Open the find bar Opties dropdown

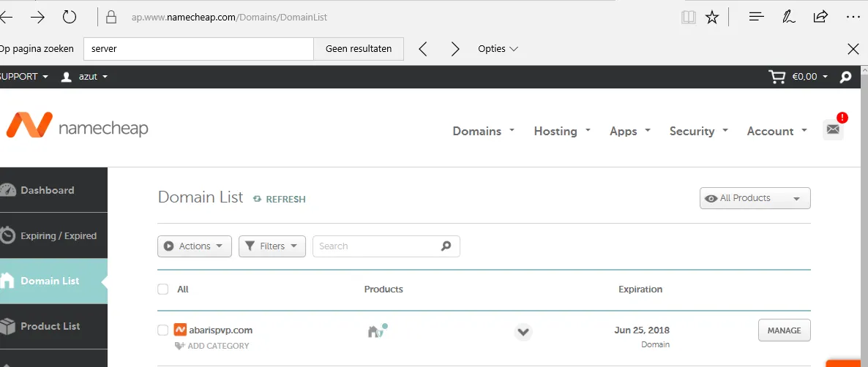pos(498,49)
